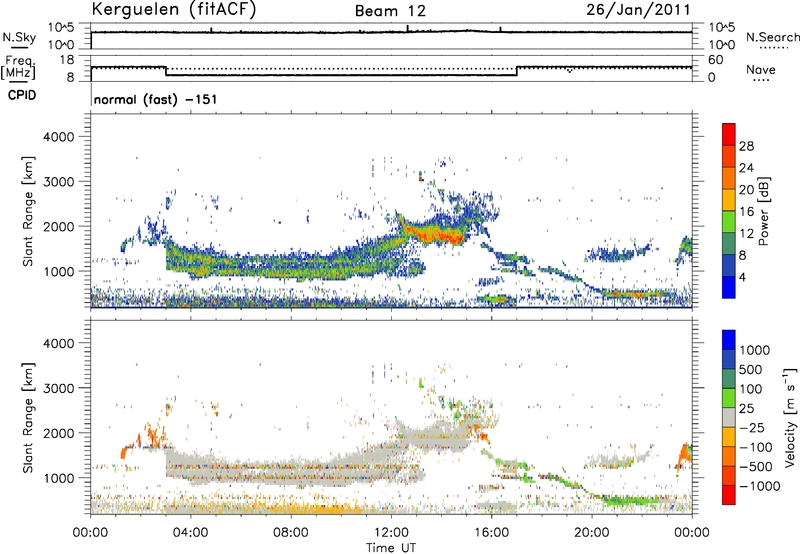Click the 'N.Sky' axis label
This screenshot has height=554, width=800.
[19, 37]
